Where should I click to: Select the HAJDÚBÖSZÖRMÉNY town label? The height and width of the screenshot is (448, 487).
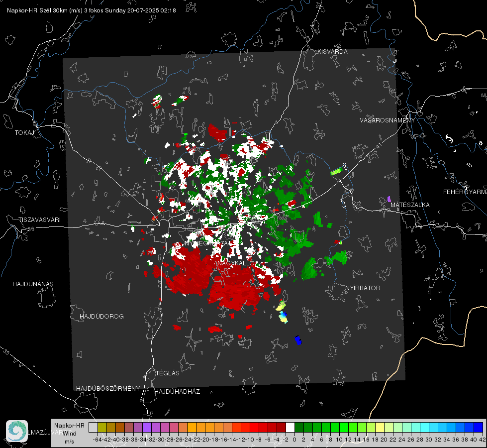tap(108, 389)
